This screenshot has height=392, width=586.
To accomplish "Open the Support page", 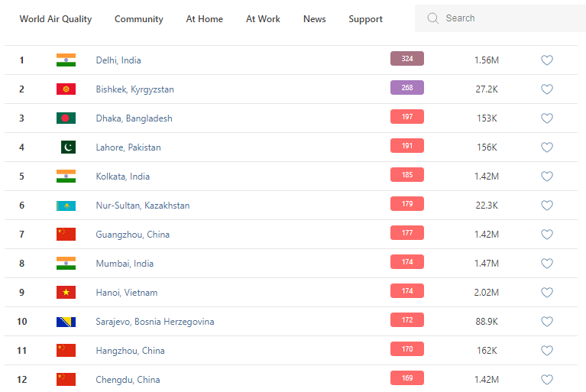I will tap(365, 19).
